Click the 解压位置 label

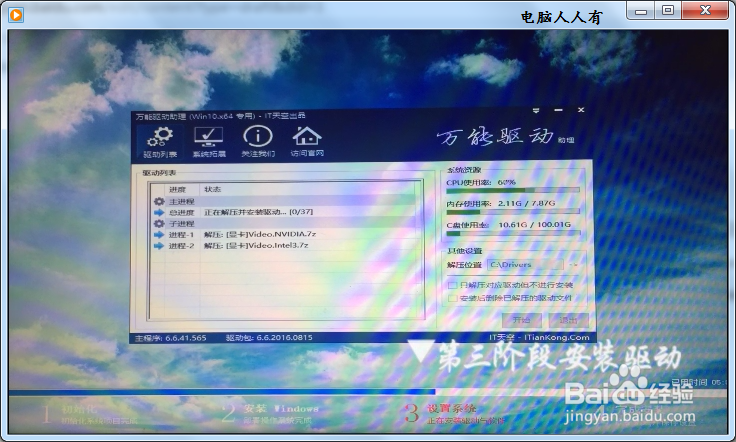click(464, 265)
